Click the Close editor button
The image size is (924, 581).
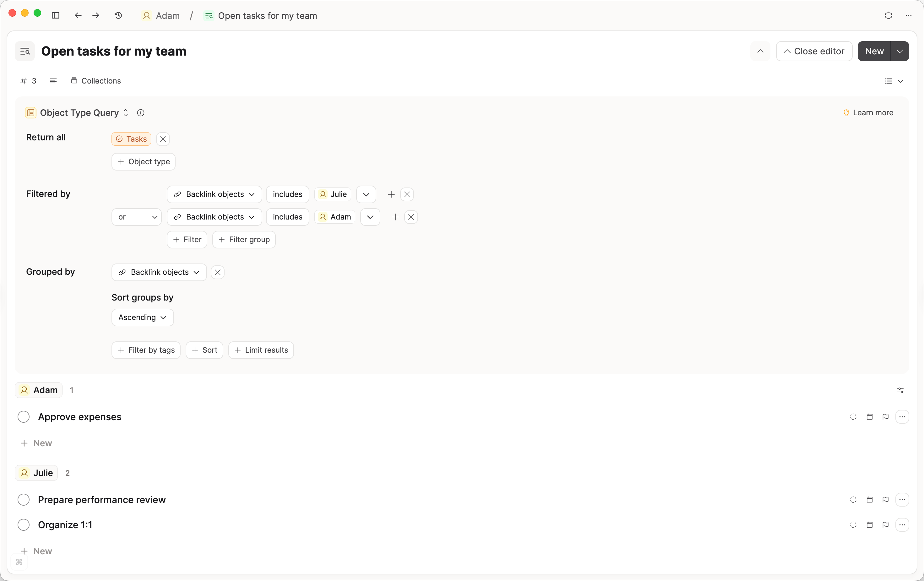[x=813, y=51]
